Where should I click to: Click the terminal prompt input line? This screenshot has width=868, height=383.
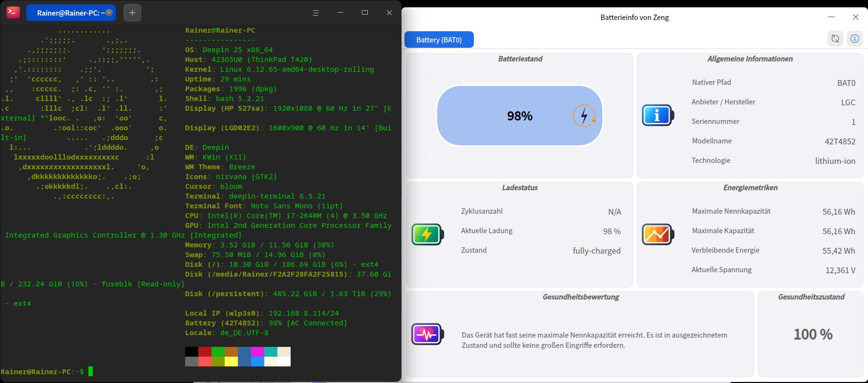coord(200,372)
